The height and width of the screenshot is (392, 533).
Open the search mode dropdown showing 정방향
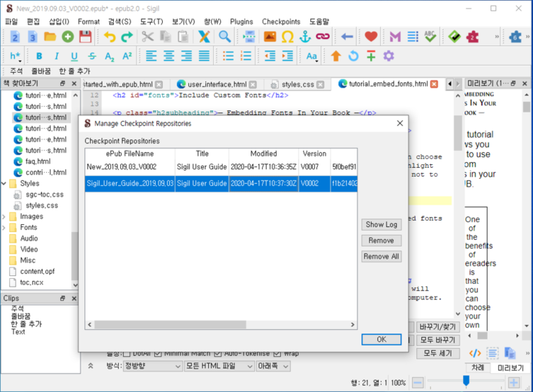(x=153, y=366)
